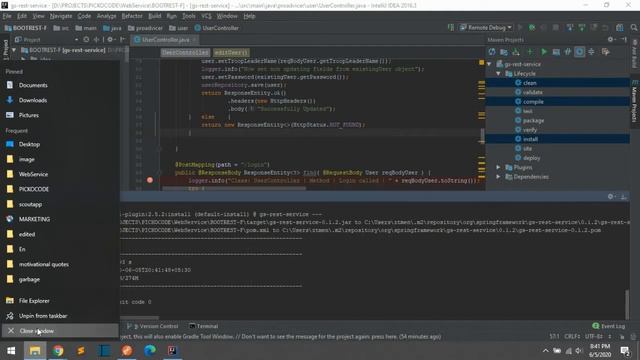Click UserController class breadcrumb chip in editor
The height and width of the screenshot is (360, 640).
(185, 53)
